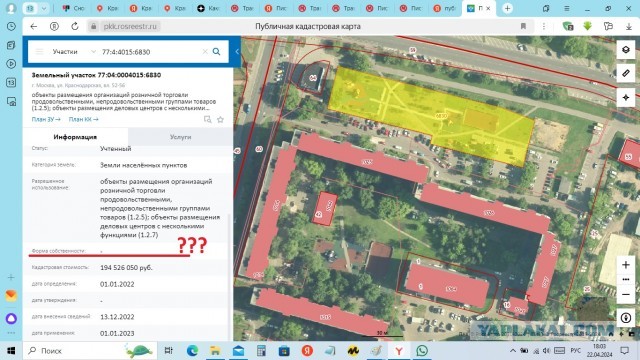This screenshot has height=360, width=640.
Task: Click the Yandex home button in toolbar
Action: pos(54,26)
